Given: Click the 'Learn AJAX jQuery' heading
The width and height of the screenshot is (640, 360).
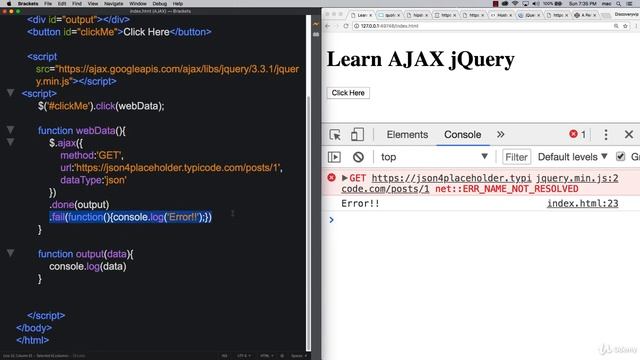Looking at the screenshot, I should [420, 59].
